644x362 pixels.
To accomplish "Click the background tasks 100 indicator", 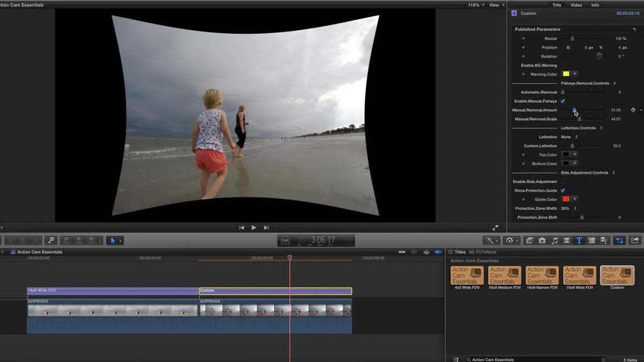I will (285, 241).
